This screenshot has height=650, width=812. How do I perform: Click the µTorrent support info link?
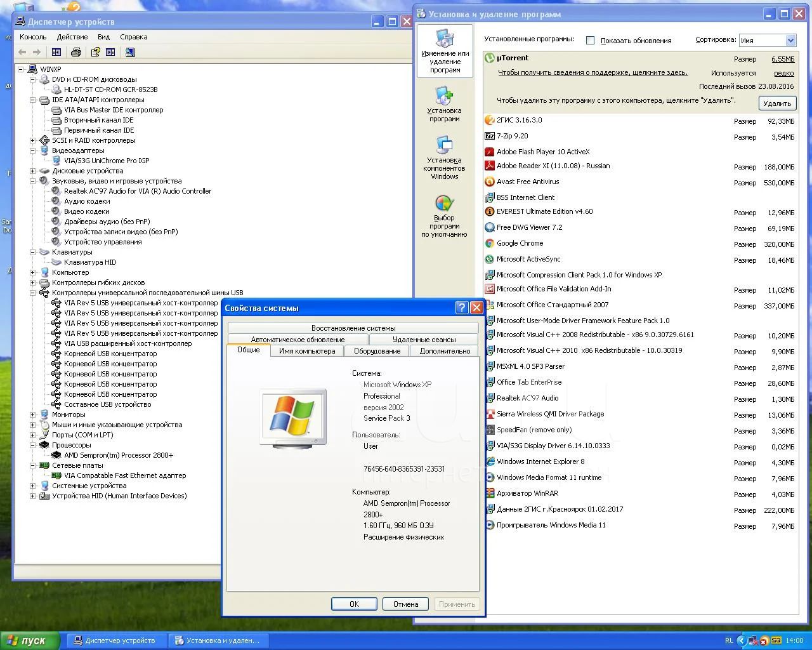pyautogui.click(x=593, y=72)
